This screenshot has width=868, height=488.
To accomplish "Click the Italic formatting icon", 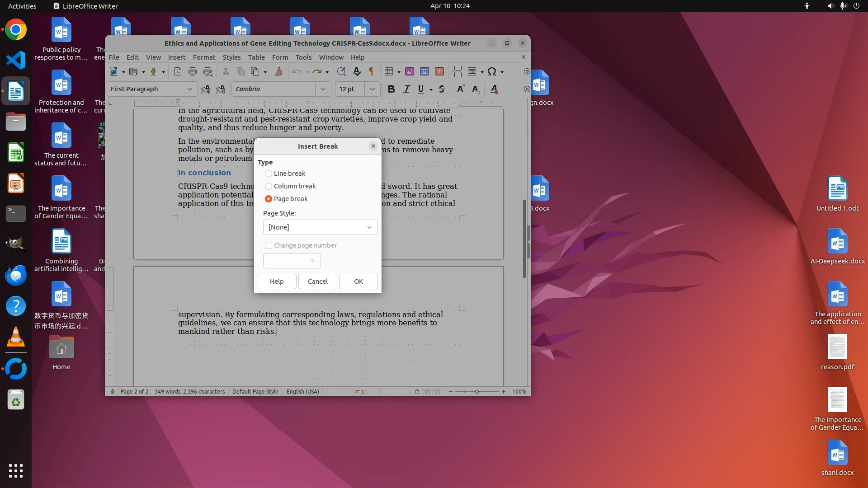I will tap(406, 89).
